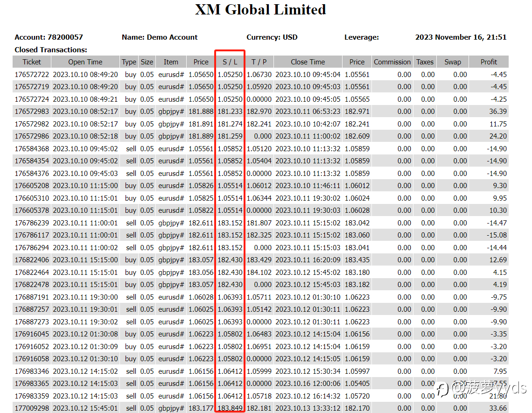
Task: Select ticket number 176916058
Action: tap(32, 359)
